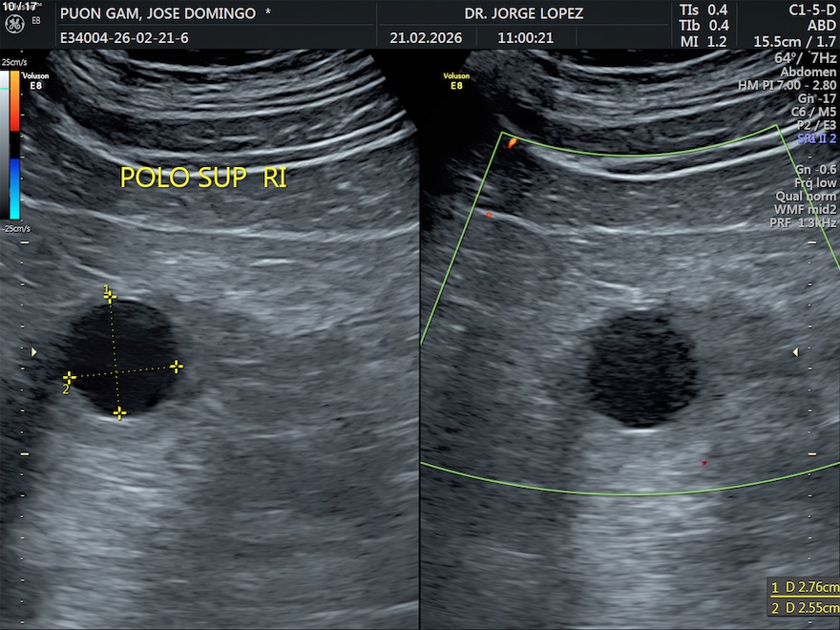Click the 1 D 2.76cm measurement result
This screenshot has height=630, width=840.
(x=806, y=587)
